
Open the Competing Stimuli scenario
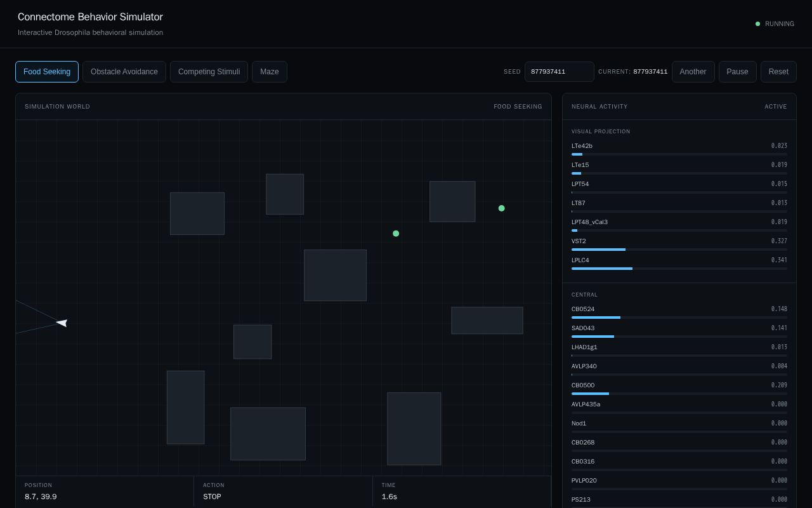[x=209, y=72]
